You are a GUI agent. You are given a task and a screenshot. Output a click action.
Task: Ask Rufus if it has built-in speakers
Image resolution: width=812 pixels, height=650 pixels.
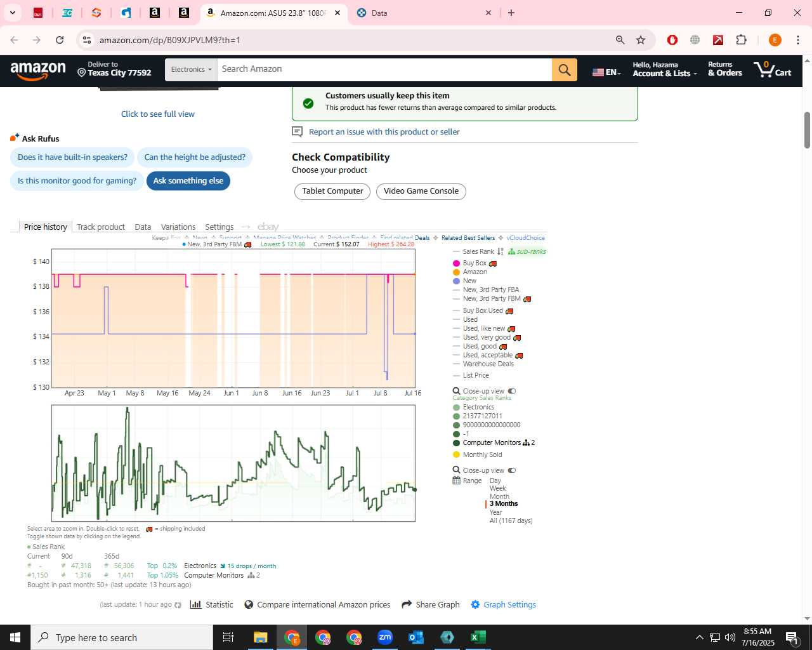point(72,157)
